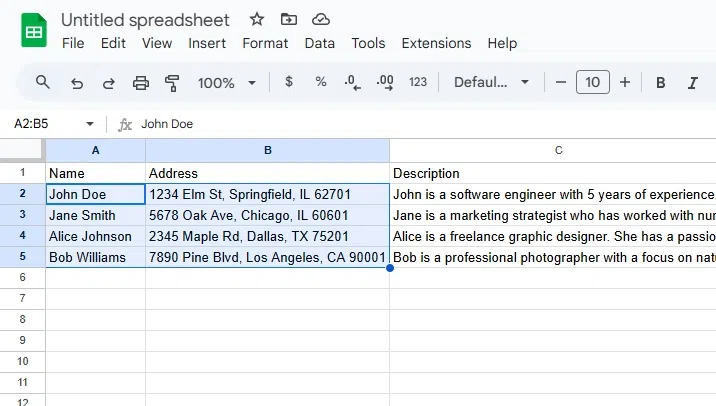Decrease decimal places

click(x=352, y=83)
